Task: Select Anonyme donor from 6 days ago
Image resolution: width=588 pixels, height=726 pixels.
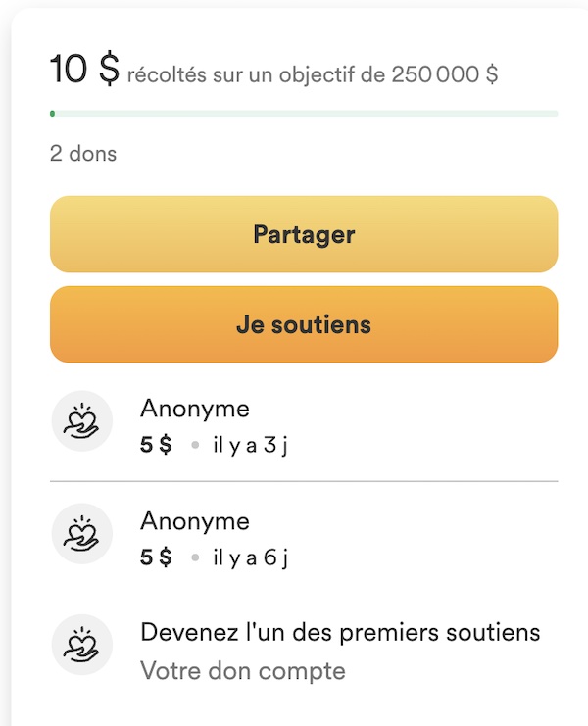Action: (x=195, y=521)
